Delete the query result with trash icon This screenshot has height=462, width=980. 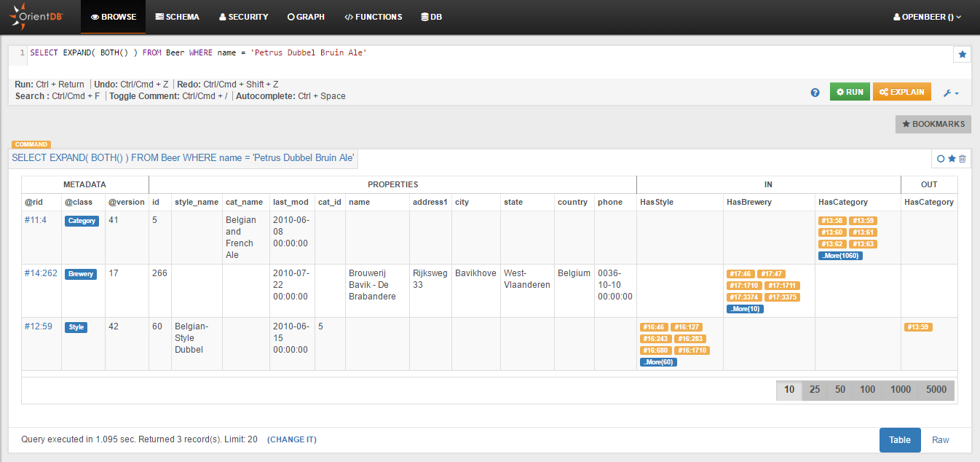(x=963, y=159)
